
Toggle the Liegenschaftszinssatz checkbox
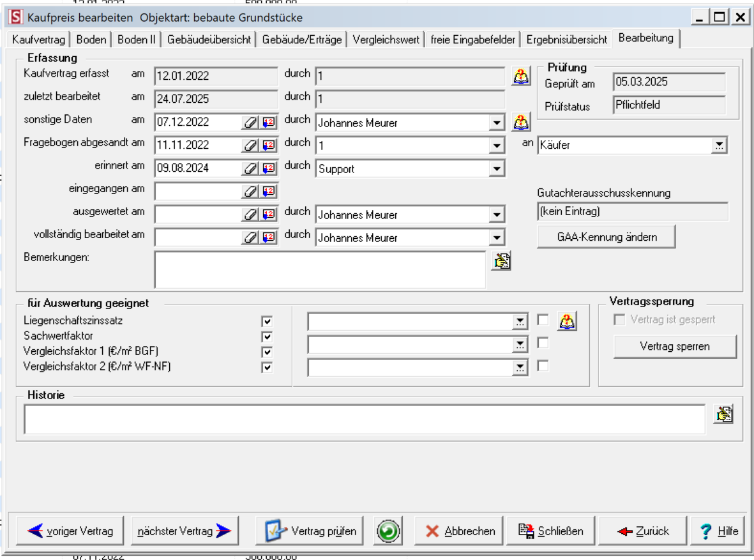(268, 321)
